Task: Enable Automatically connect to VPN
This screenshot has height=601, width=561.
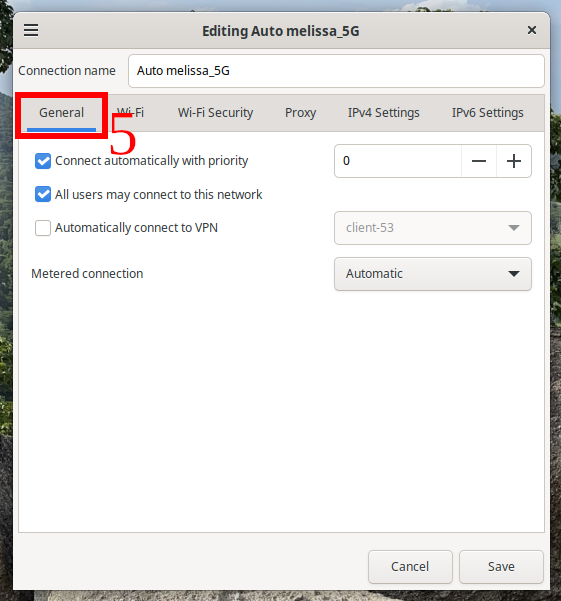Action: (x=43, y=228)
